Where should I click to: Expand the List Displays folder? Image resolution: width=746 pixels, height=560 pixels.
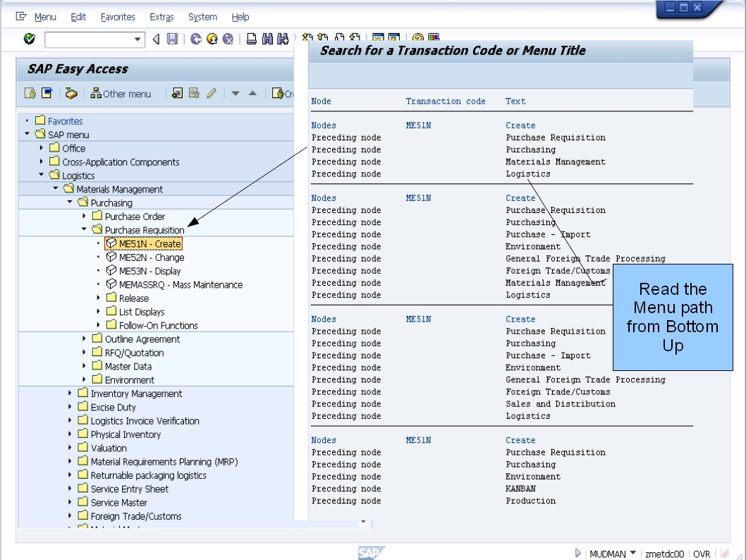pos(99,312)
